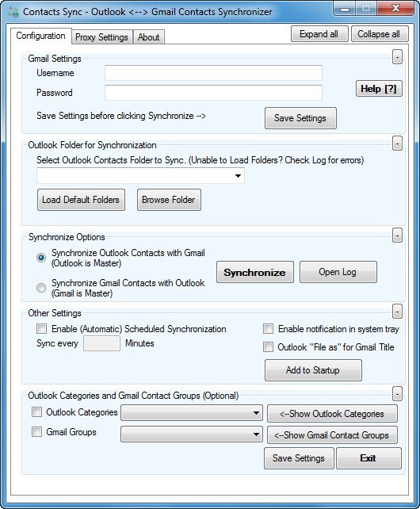This screenshot has width=420, height=509.
Task: Click Show Gmail Contact Groups button
Action: pyautogui.click(x=332, y=435)
